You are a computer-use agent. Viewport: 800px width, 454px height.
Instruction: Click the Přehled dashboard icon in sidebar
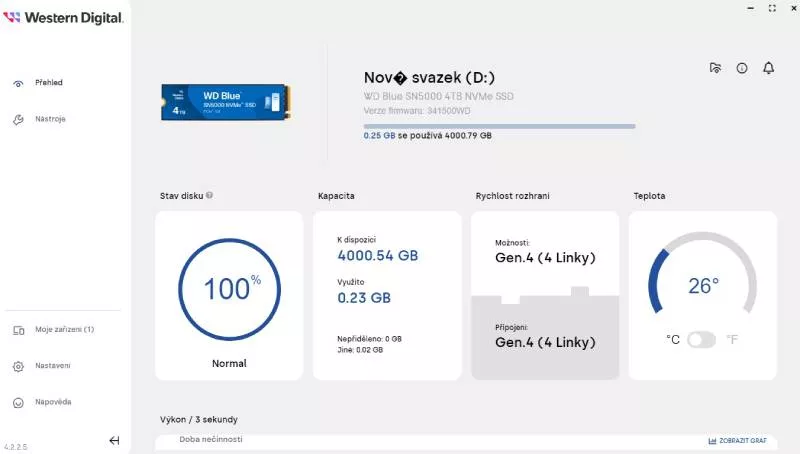coord(18,83)
